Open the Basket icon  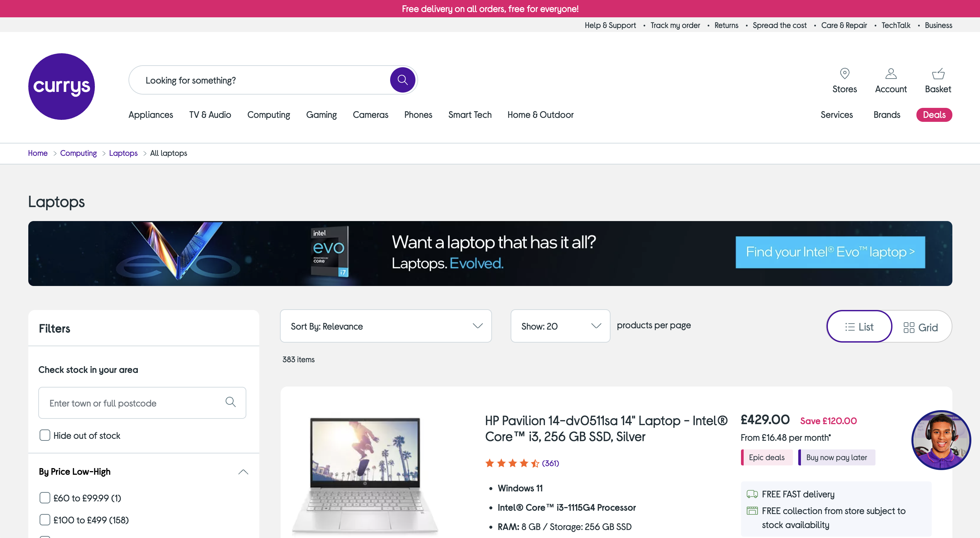[938, 74]
